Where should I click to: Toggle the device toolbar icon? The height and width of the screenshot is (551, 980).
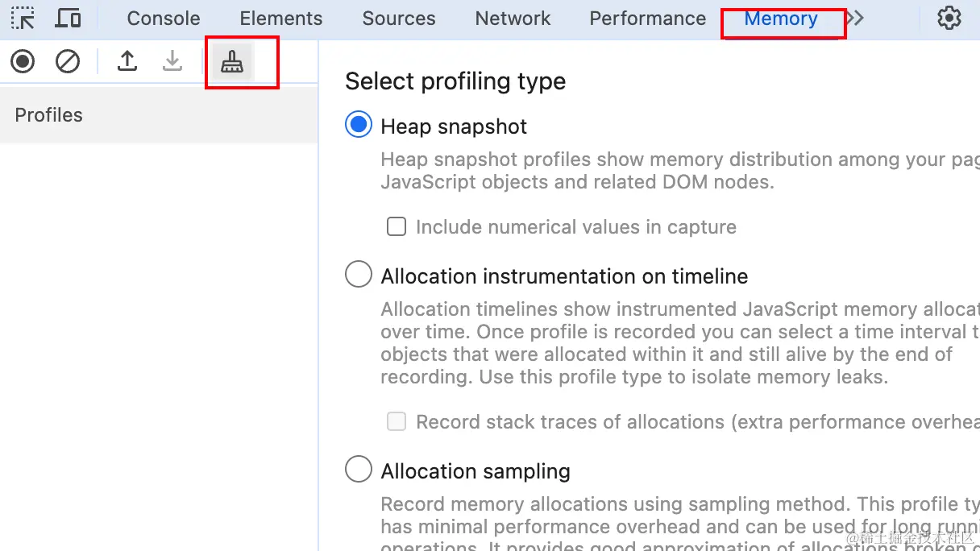point(69,18)
